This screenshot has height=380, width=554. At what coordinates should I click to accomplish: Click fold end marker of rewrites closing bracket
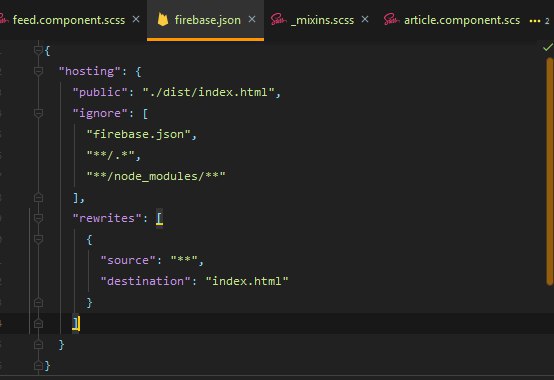tap(39, 323)
